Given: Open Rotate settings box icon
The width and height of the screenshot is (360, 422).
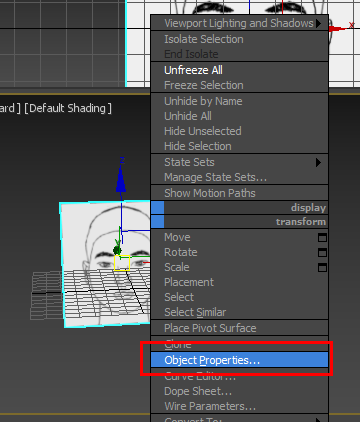Looking at the screenshot, I should click(x=322, y=252).
